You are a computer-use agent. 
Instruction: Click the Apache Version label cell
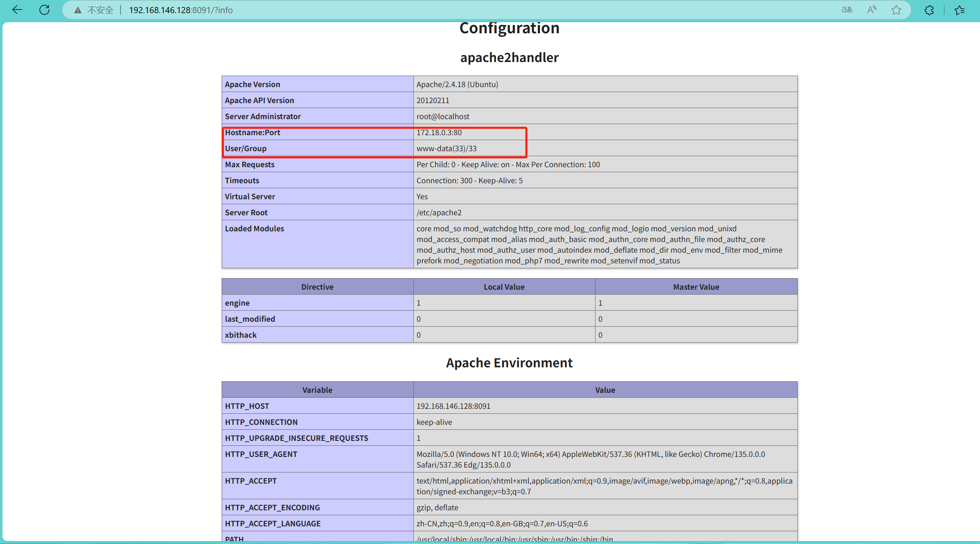(253, 84)
